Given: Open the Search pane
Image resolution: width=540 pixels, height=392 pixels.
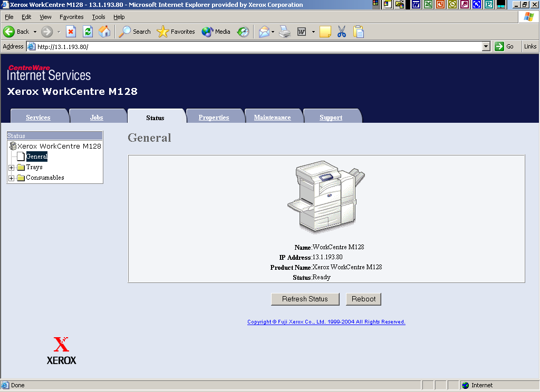Looking at the screenshot, I should [x=134, y=32].
